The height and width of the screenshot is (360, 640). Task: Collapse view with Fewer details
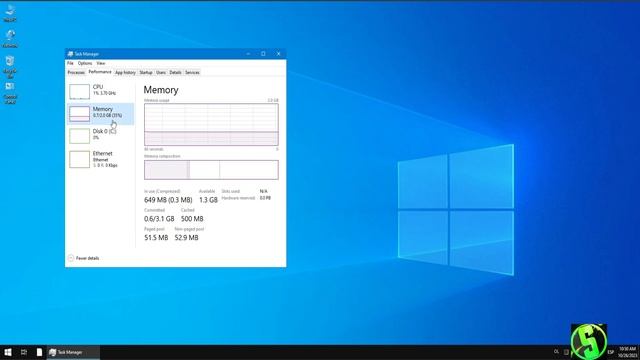pyautogui.click(x=84, y=258)
